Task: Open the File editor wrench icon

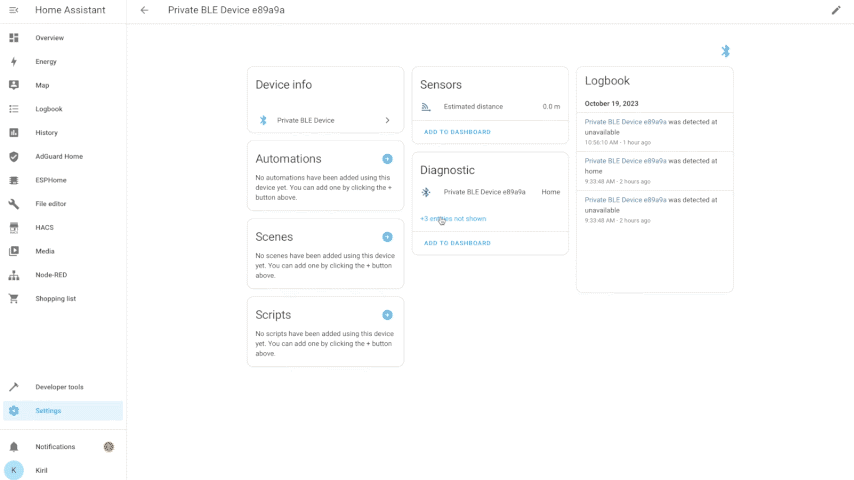Action: coord(14,204)
